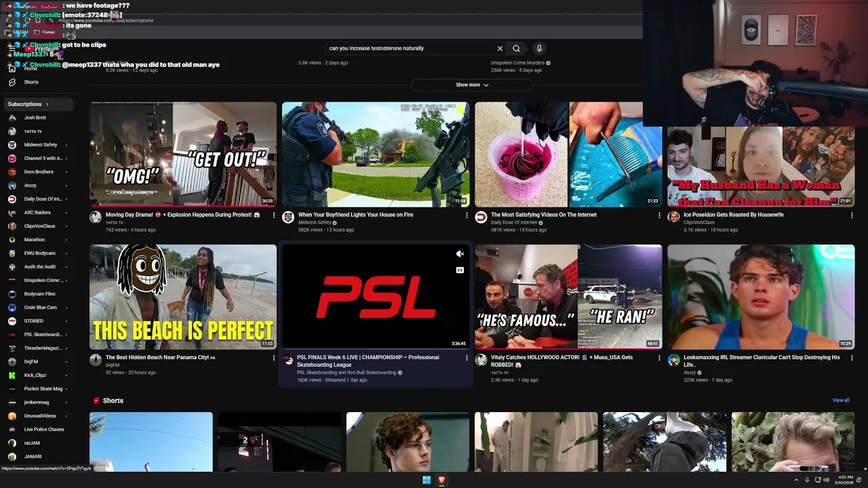
Task: Clear the search box with the X icon
Action: pos(500,48)
